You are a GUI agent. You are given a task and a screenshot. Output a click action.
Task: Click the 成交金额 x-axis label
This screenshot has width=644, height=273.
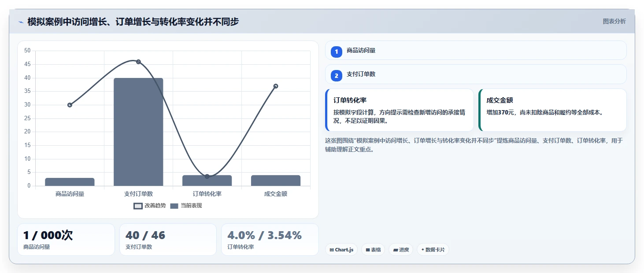coord(276,194)
